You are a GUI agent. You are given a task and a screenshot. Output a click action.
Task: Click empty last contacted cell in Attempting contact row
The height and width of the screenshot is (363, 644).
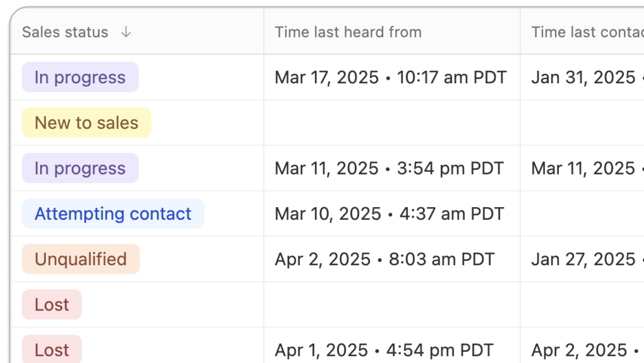pyautogui.click(x=582, y=214)
